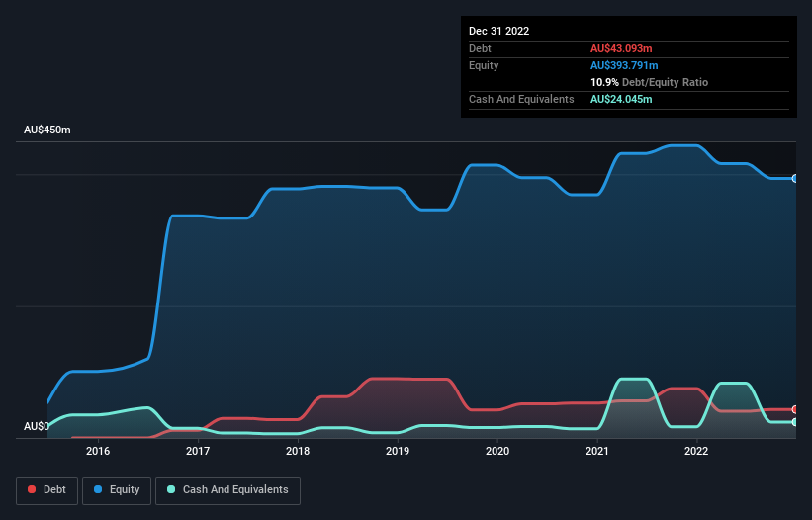
Task: Click the Equity label in tooltip
Action: (x=484, y=65)
